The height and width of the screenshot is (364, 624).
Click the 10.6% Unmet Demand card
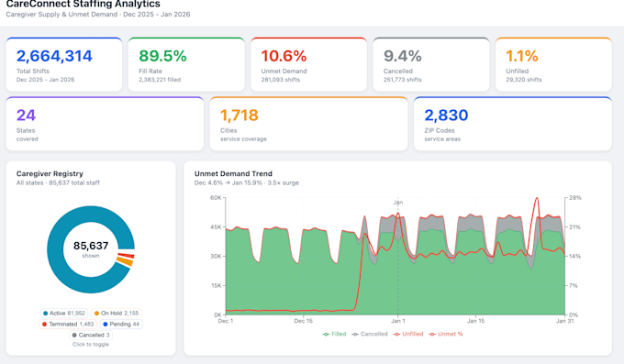coord(309,64)
